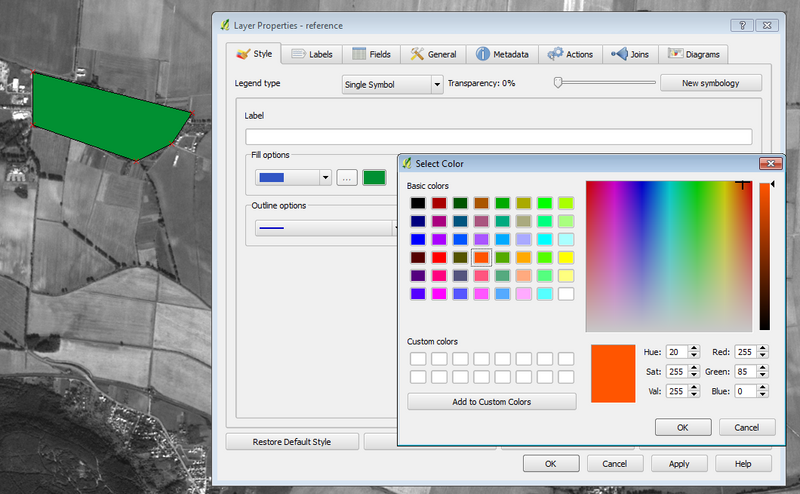Viewport: 800px width, 494px height.
Task: Click the Hue value field
Action: [677, 352]
